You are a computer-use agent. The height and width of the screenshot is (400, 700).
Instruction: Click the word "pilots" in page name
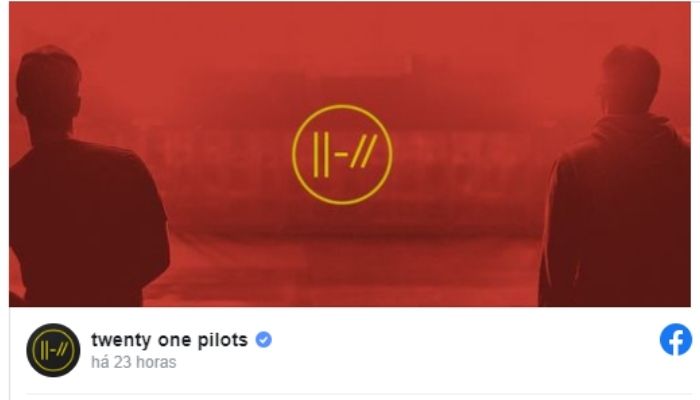tap(222, 340)
